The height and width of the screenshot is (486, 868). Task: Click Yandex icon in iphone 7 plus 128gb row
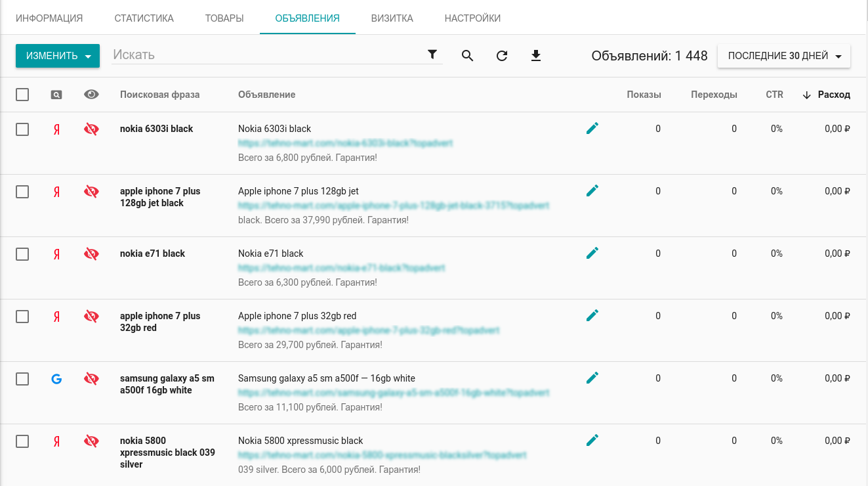point(56,192)
